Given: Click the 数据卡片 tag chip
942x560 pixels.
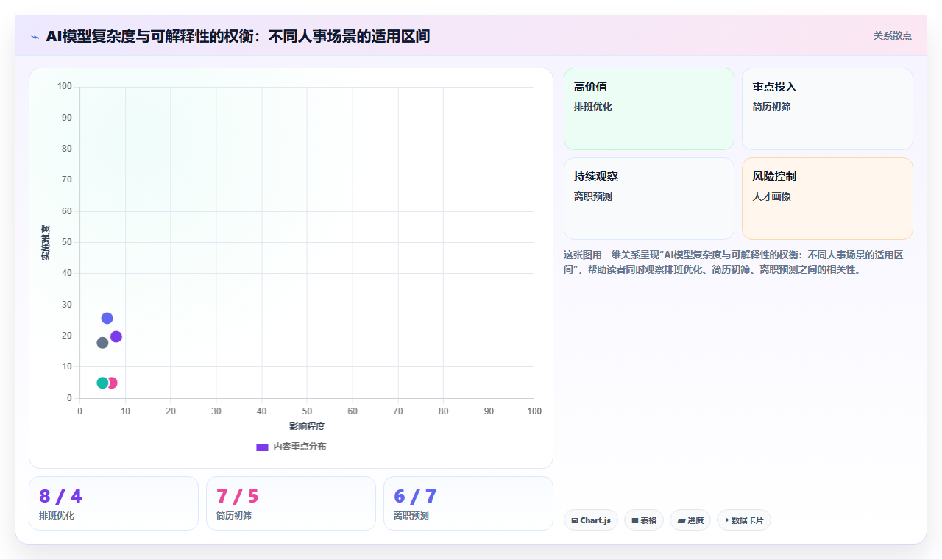Looking at the screenshot, I should coord(744,520).
